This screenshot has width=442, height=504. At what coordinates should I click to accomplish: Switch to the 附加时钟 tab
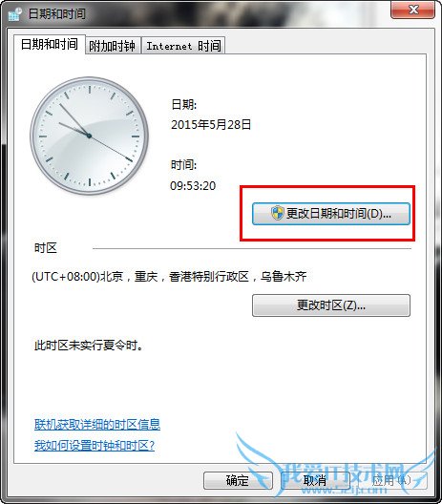[x=113, y=46]
